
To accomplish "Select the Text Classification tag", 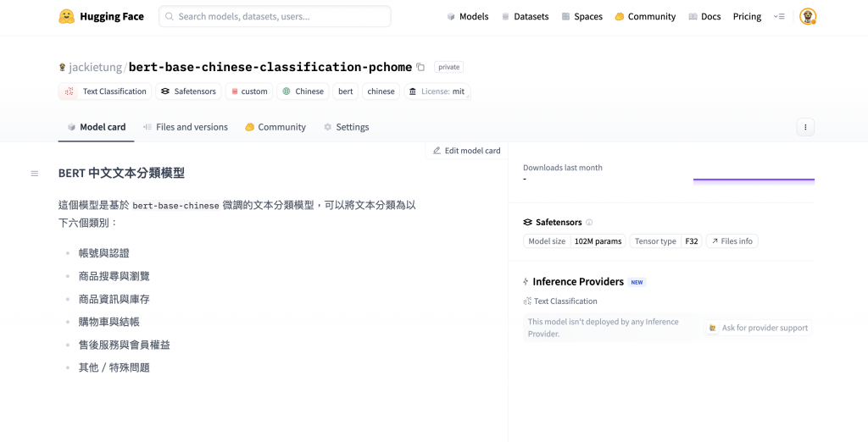I will [x=105, y=91].
